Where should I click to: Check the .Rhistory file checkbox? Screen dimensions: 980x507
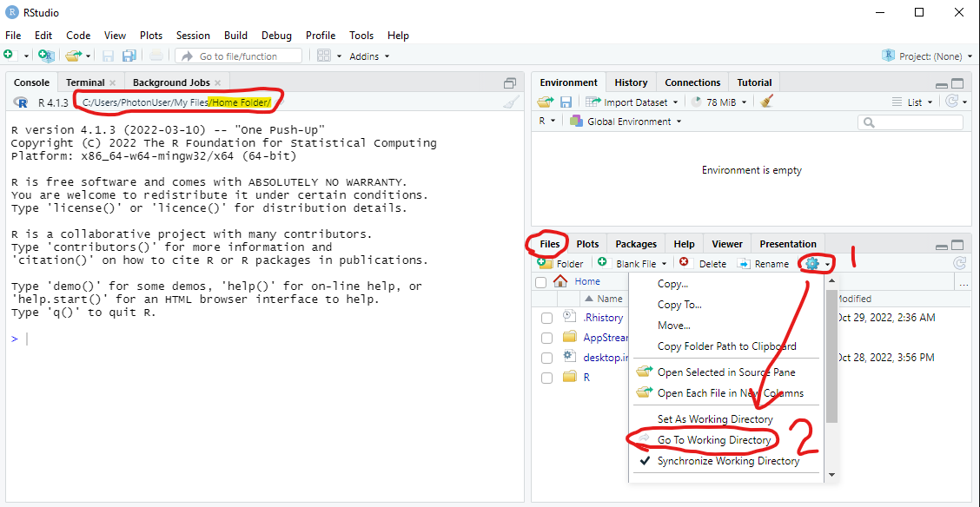(x=546, y=318)
